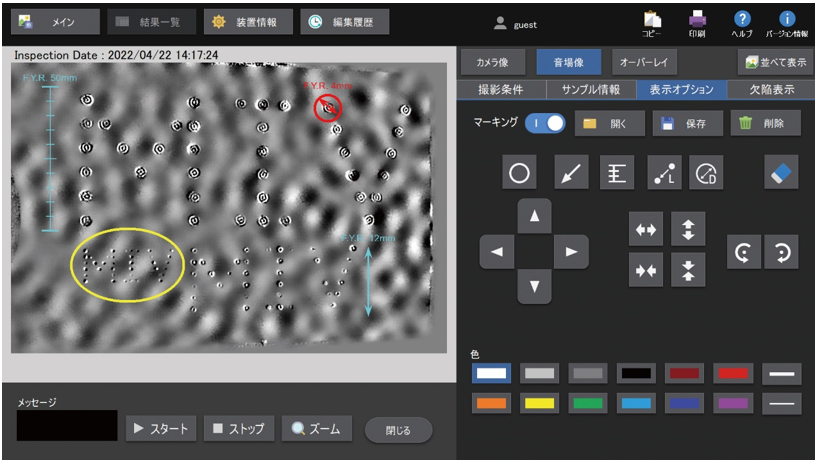This screenshot has height=462, width=818.
Task: Switch view to カメラ像
Action: pyautogui.click(x=493, y=62)
